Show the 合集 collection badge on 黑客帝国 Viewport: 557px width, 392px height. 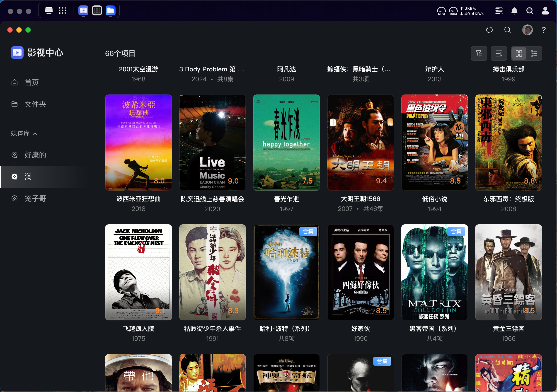(456, 232)
